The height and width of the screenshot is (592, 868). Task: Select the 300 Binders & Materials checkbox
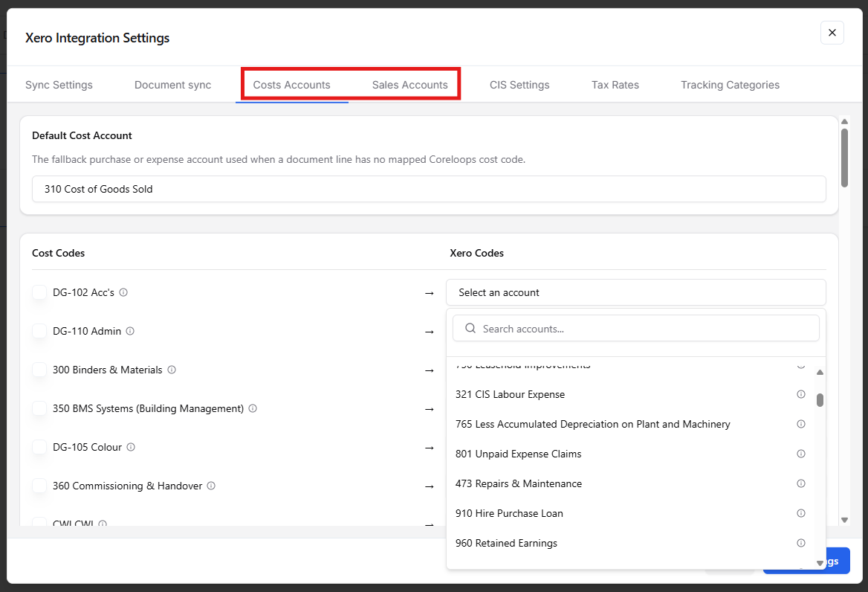[x=39, y=370]
